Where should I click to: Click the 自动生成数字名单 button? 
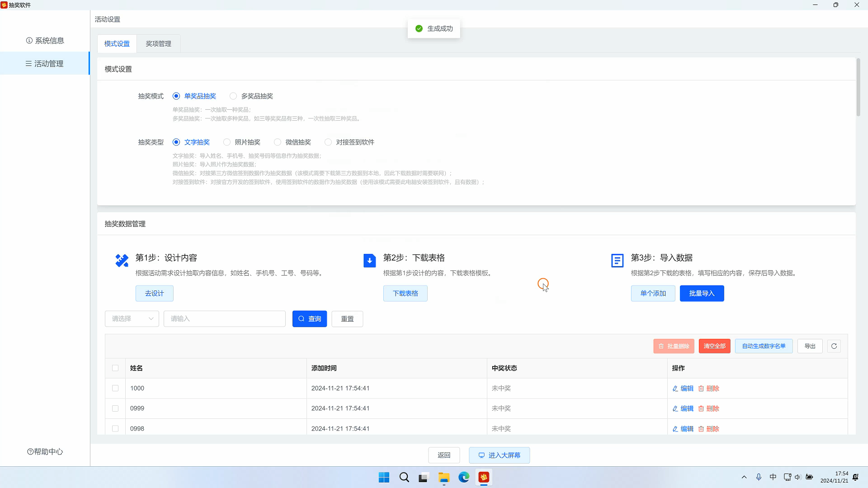point(764,346)
